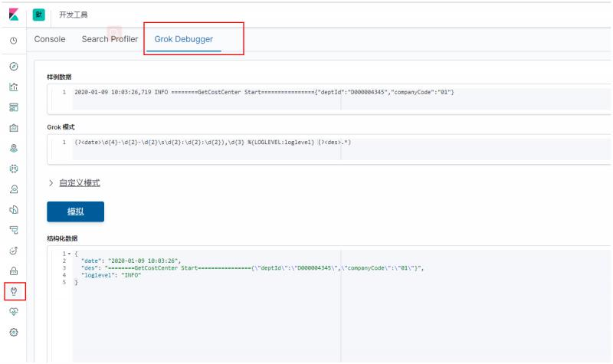This screenshot has width=613, height=364.
Task: Open Infrastructure icon in sidebar
Action: [14, 189]
